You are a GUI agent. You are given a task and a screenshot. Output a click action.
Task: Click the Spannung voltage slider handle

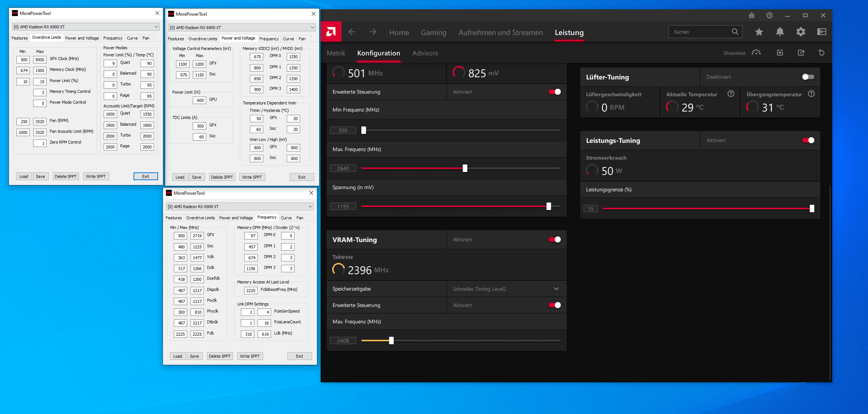(x=548, y=206)
